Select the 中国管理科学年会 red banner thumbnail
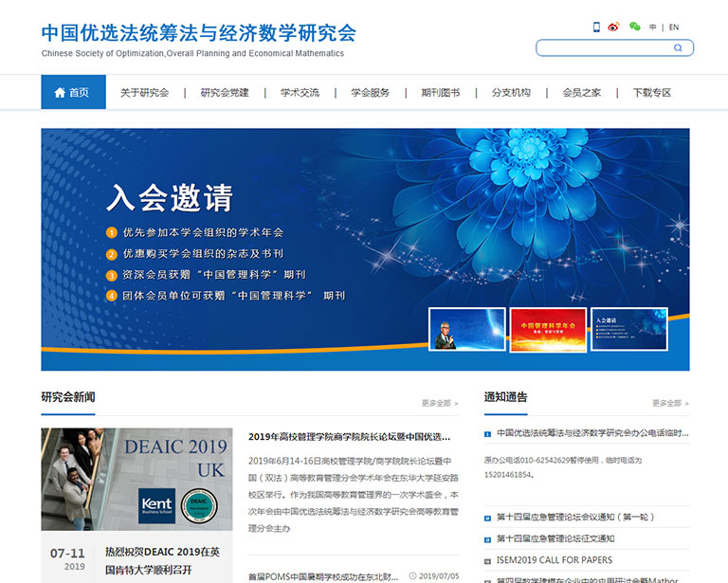The width and height of the screenshot is (728, 583). click(x=548, y=330)
